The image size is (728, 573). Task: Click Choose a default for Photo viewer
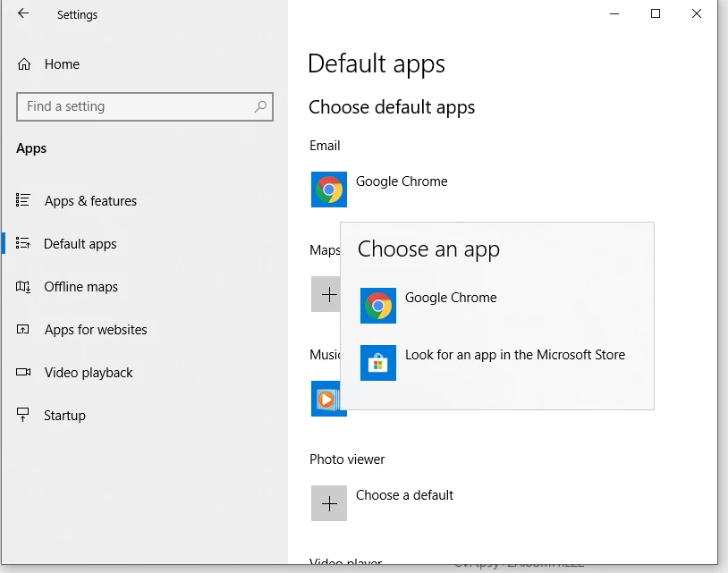tap(404, 495)
